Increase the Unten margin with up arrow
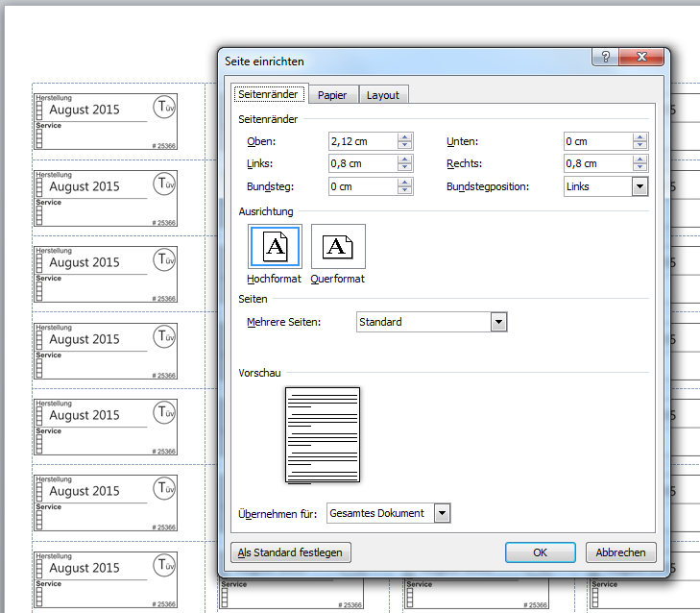This screenshot has width=700, height=613. coord(640,137)
